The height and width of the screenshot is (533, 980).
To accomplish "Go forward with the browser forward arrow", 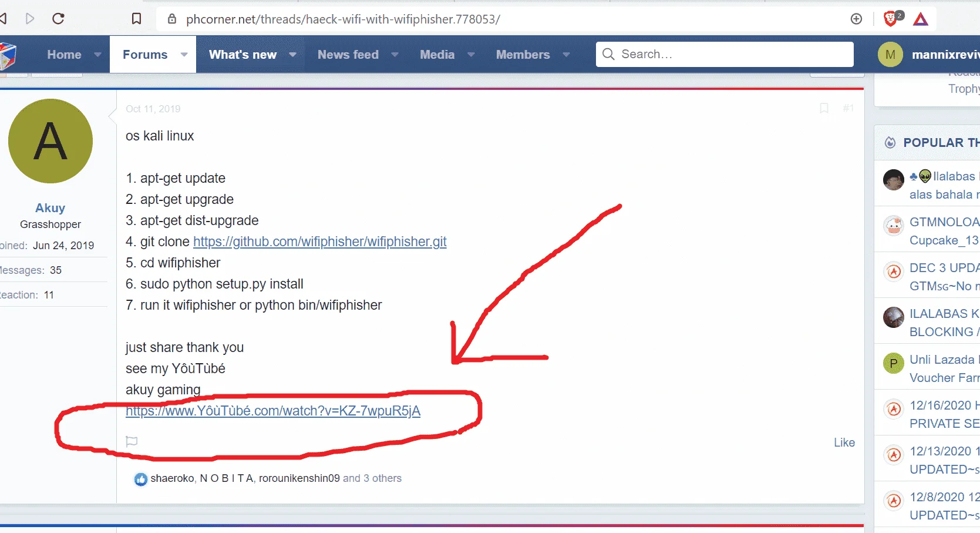I will [x=30, y=19].
